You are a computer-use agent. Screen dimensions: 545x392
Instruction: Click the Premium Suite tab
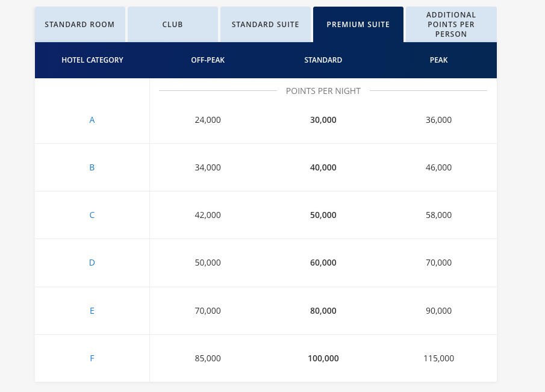pyautogui.click(x=358, y=25)
